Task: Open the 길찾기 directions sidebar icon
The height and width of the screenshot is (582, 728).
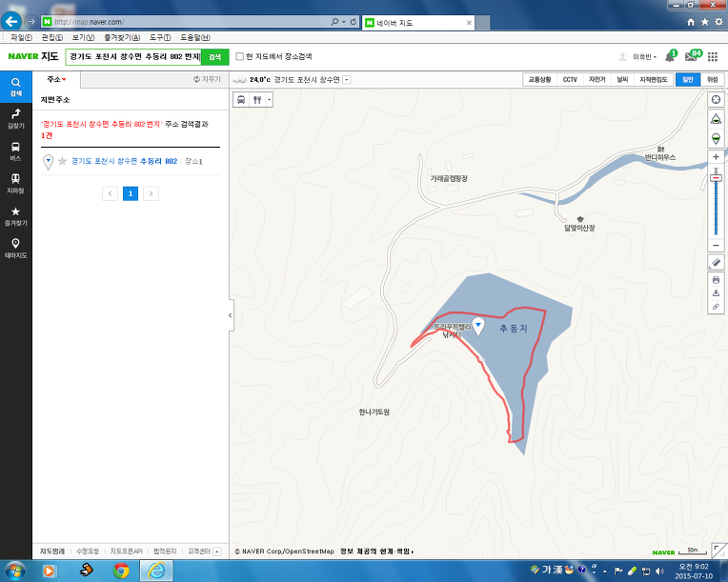Action: point(16,119)
